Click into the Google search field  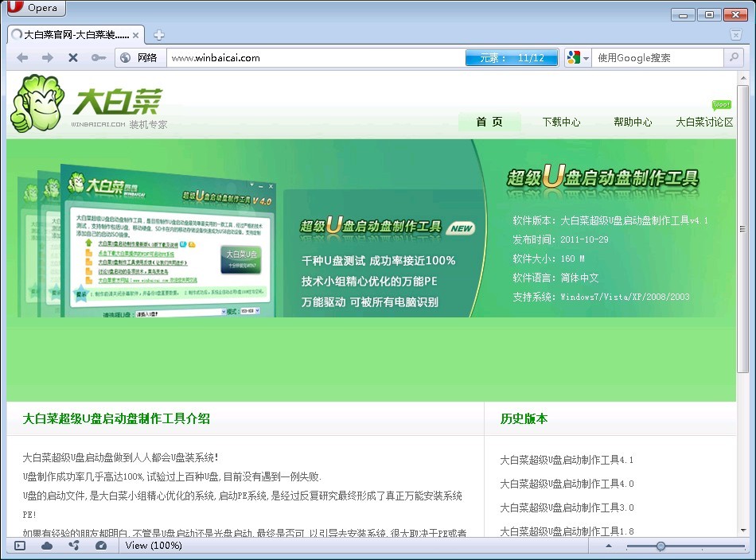[657, 57]
